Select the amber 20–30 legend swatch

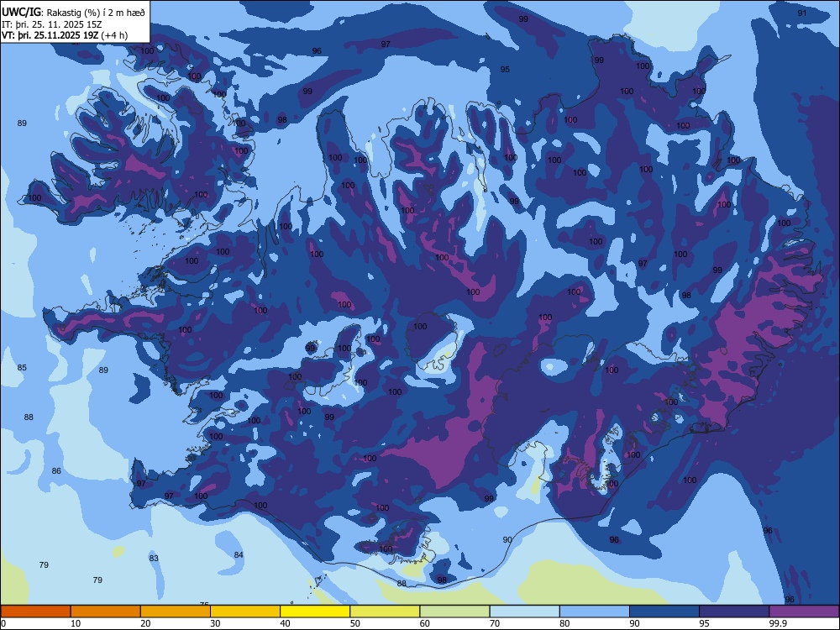176,612
